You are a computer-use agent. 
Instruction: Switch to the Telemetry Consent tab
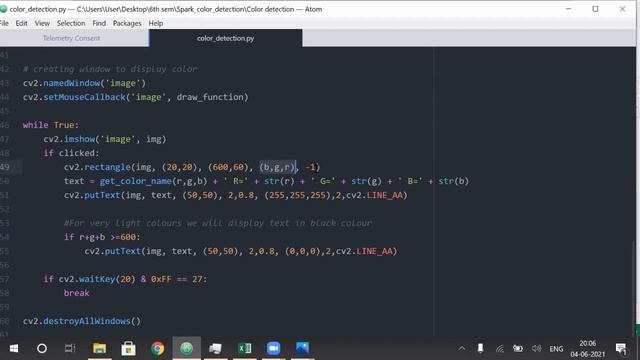(71, 38)
